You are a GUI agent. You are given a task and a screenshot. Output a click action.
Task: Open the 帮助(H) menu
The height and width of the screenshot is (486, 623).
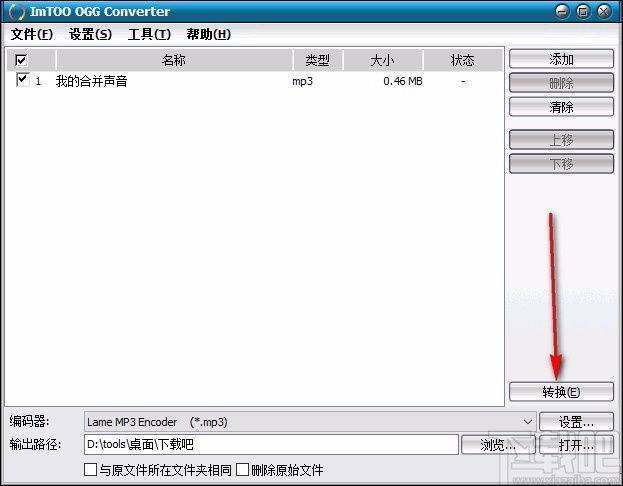(209, 34)
